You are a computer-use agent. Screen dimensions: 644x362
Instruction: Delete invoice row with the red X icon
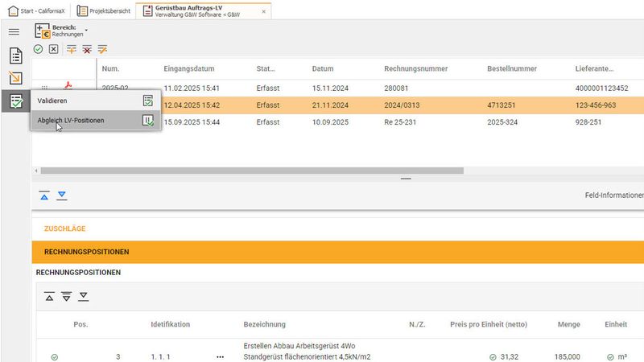(87, 50)
